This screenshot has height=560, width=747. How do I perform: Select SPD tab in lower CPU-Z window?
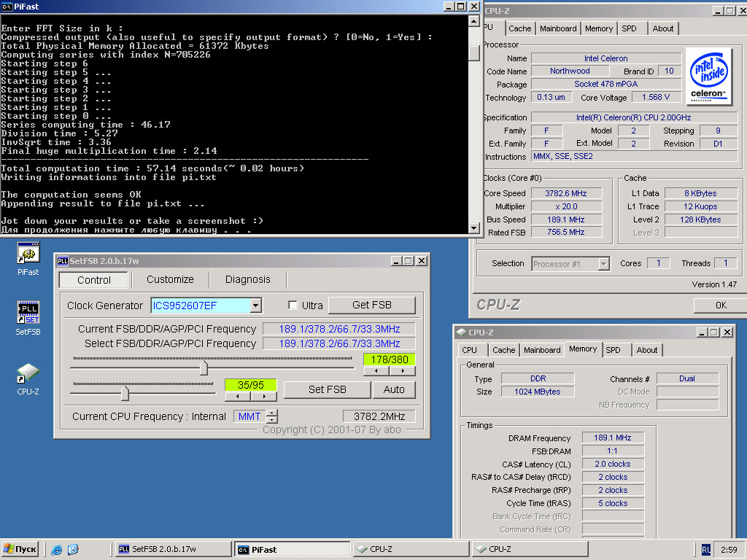613,350
